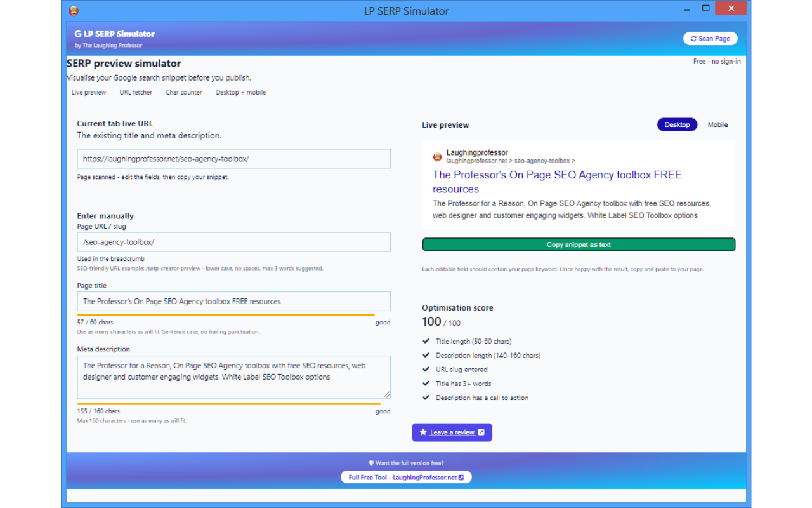Image resolution: width=812 pixels, height=508 pixels.
Task: Click the Leave a review button
Action: [x=452, y=432]
